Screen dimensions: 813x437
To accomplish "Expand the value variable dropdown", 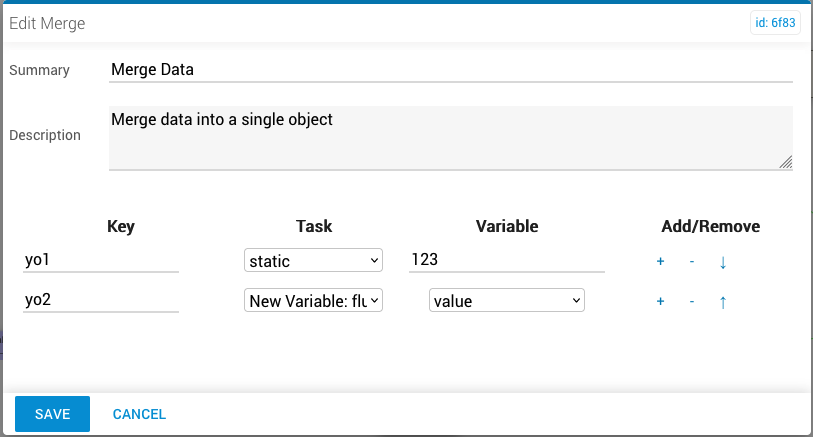I will coord(506,301).
